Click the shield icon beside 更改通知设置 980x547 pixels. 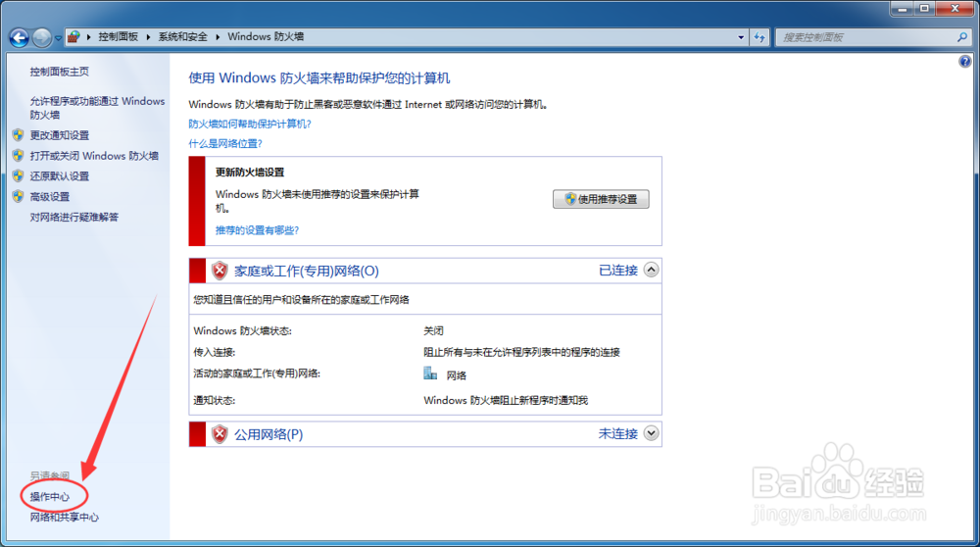[x=18, y=135]
